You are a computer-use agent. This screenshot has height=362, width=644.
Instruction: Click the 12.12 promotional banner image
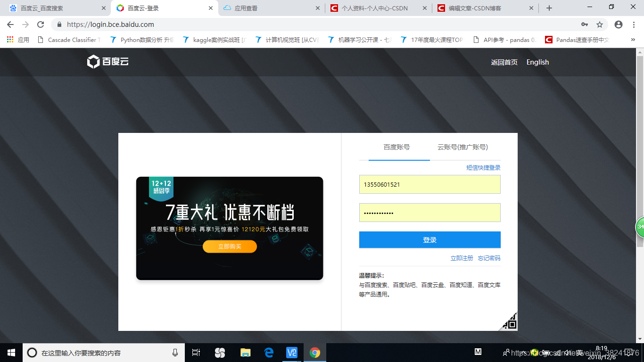tap(230, 228)
